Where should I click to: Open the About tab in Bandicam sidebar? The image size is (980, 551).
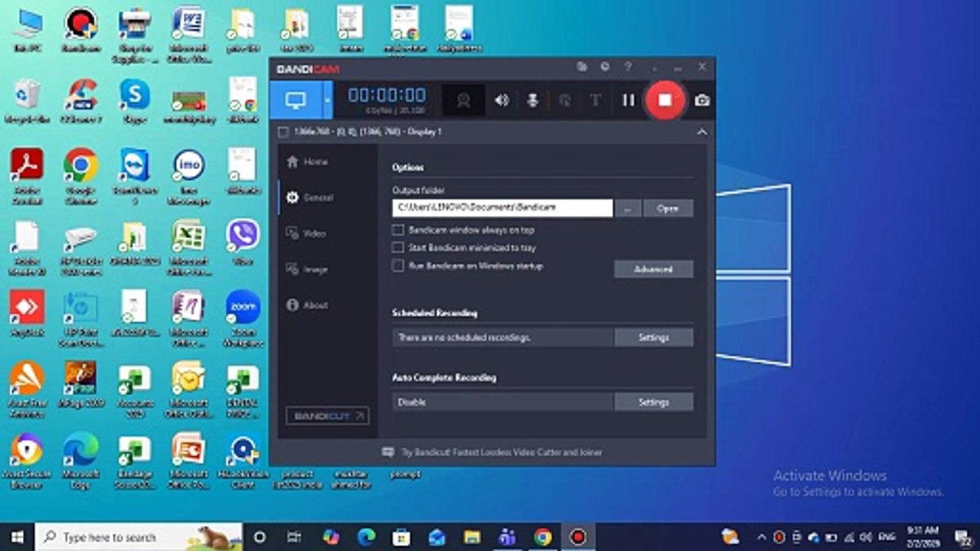click(x=307, y=305)
